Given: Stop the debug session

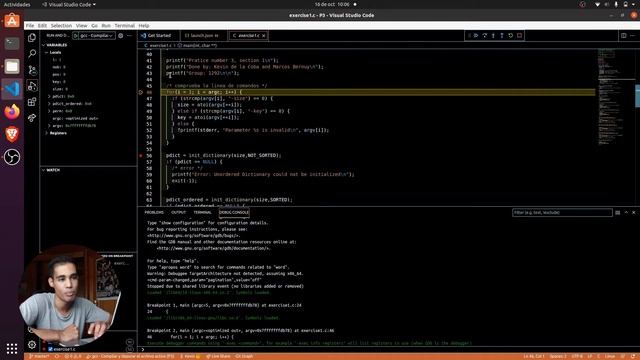Looking at the screenshot, I should tap(519, 36).
